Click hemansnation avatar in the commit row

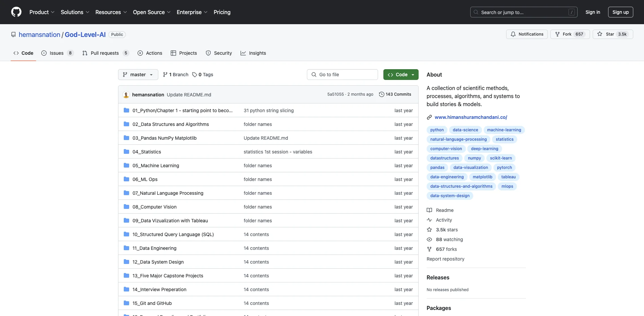[x=126, y=95]
